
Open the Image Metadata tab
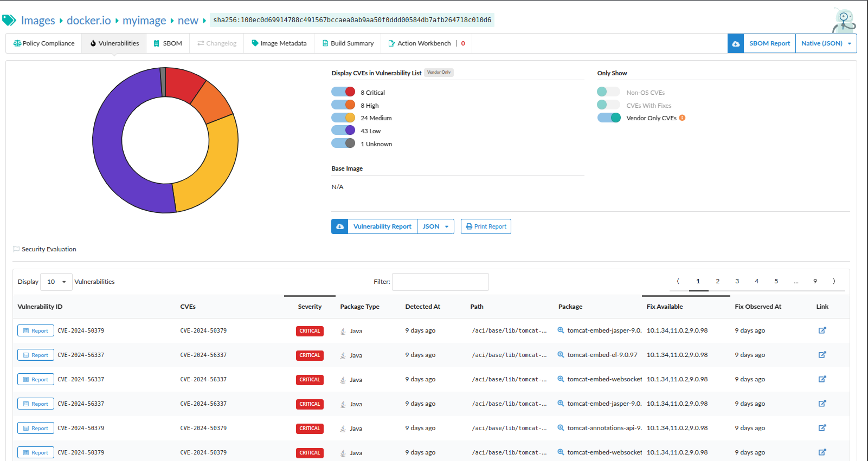[x=279, y=43]
